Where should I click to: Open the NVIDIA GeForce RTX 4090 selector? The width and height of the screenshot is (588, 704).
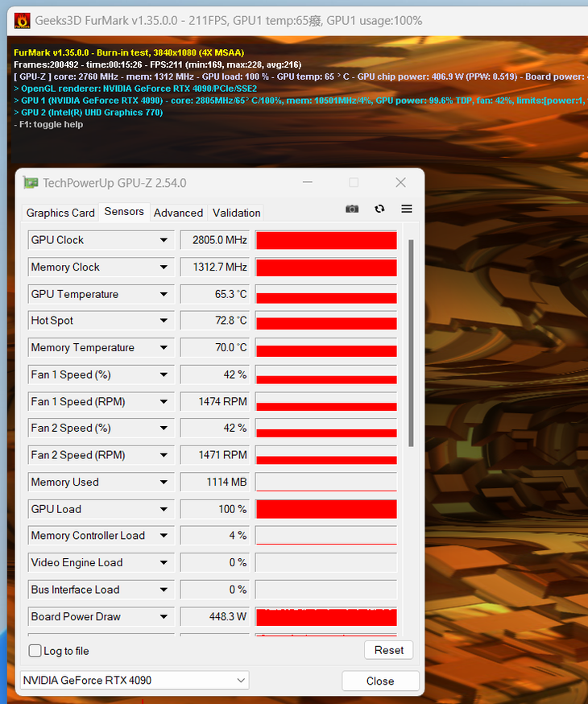tap(134, 681)
